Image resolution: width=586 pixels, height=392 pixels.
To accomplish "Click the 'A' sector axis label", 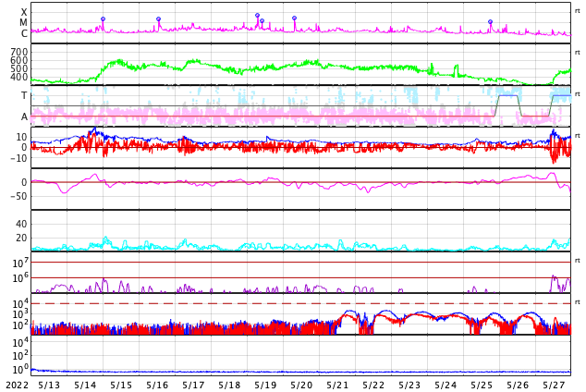I will click(24, 117).
